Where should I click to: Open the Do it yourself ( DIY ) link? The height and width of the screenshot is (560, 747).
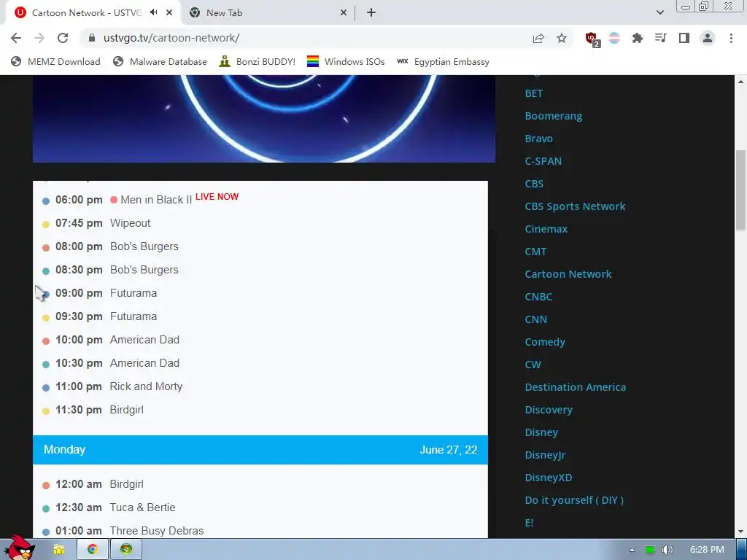574,500
